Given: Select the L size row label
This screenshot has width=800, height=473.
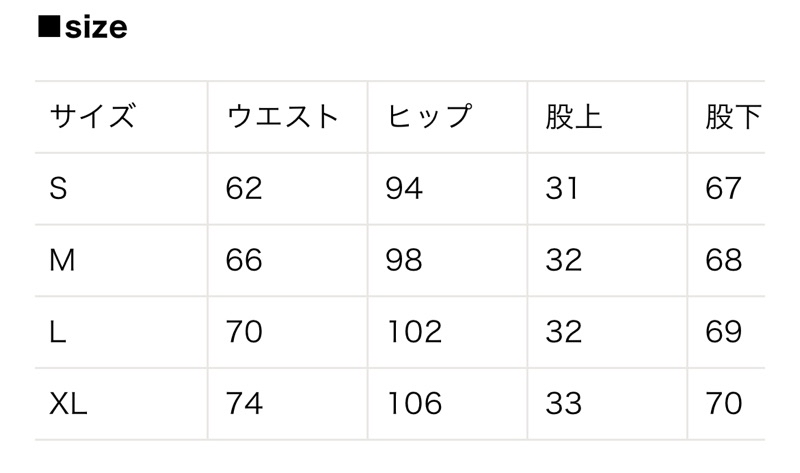Looking at the screenshot, I should pyautogui.click(x=58, y=332).
